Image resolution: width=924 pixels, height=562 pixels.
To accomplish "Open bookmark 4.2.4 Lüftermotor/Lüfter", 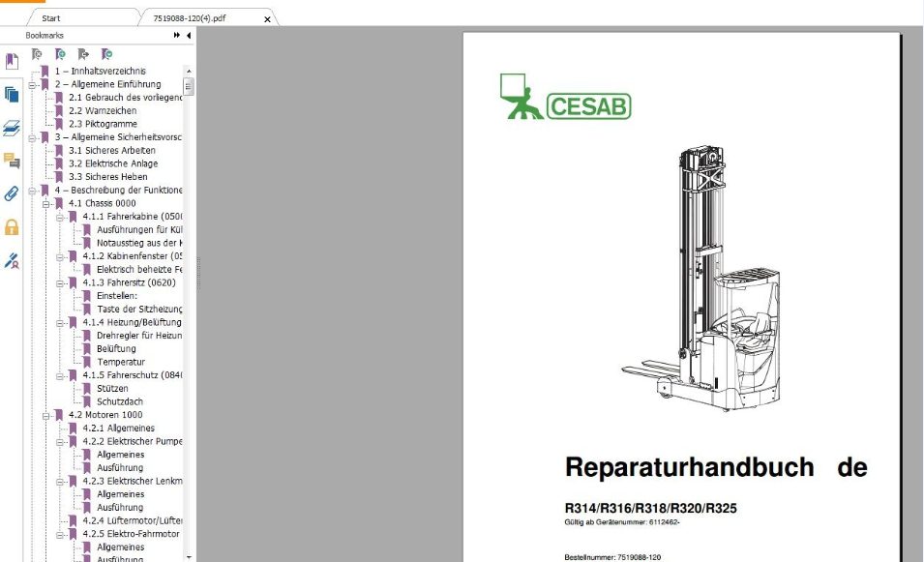I will [133, 520].
